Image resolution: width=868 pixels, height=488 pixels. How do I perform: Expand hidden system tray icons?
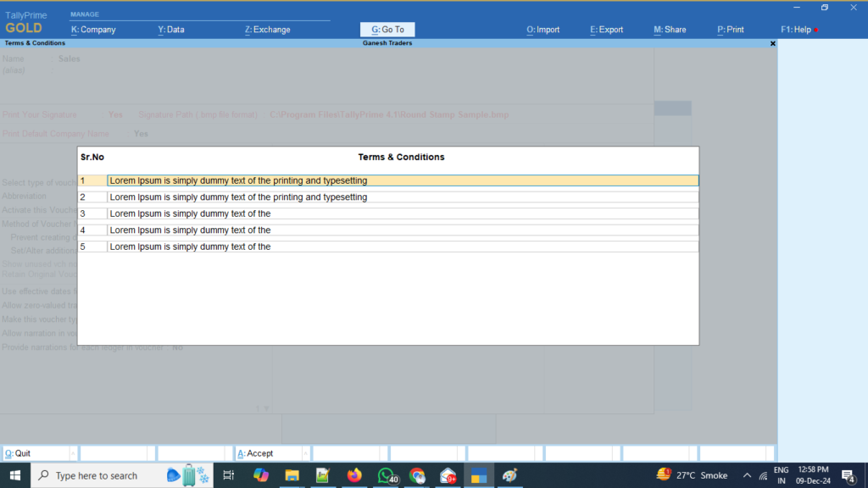747,475
